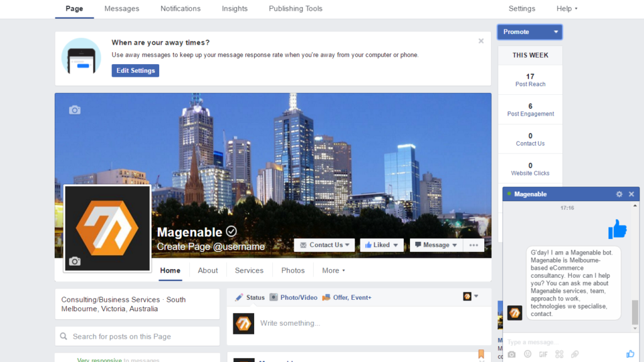
Task: Open page Settings
Action: (521, 9)
